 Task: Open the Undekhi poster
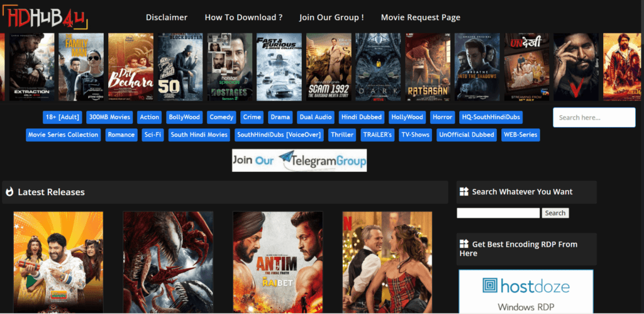pyautogui.click(x=527, y=67)
